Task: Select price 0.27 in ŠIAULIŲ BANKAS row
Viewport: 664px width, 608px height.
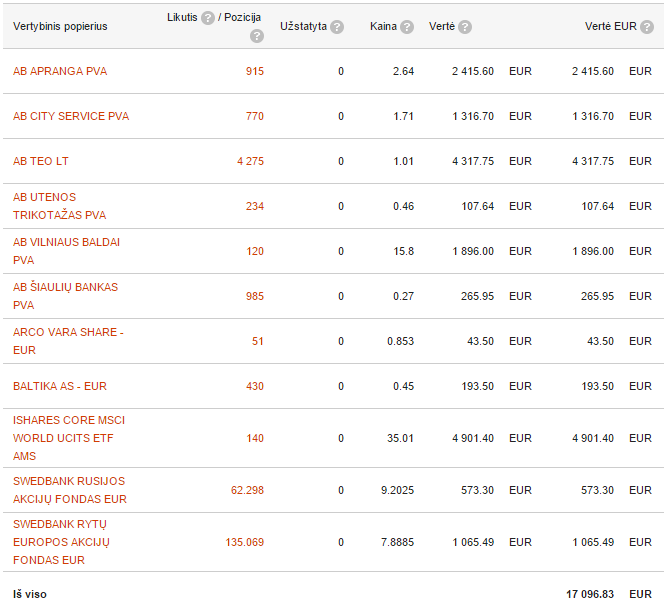Action: click(x=403, y=296)
